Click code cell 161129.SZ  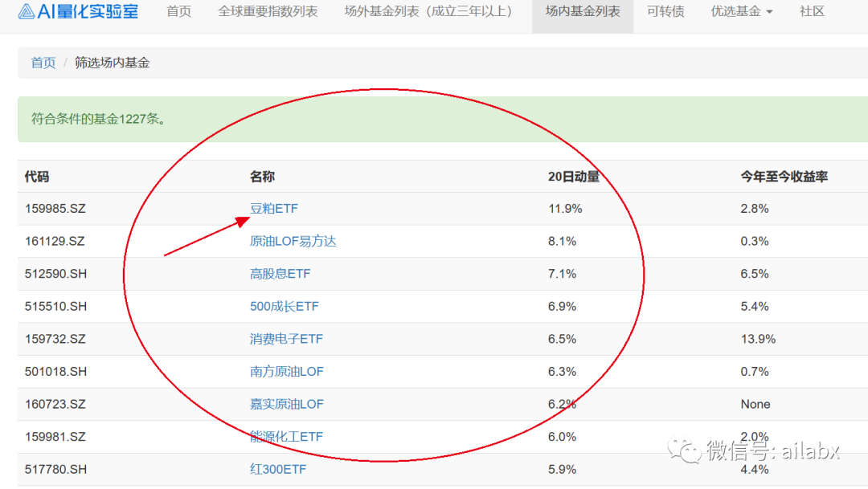point(55,241)
